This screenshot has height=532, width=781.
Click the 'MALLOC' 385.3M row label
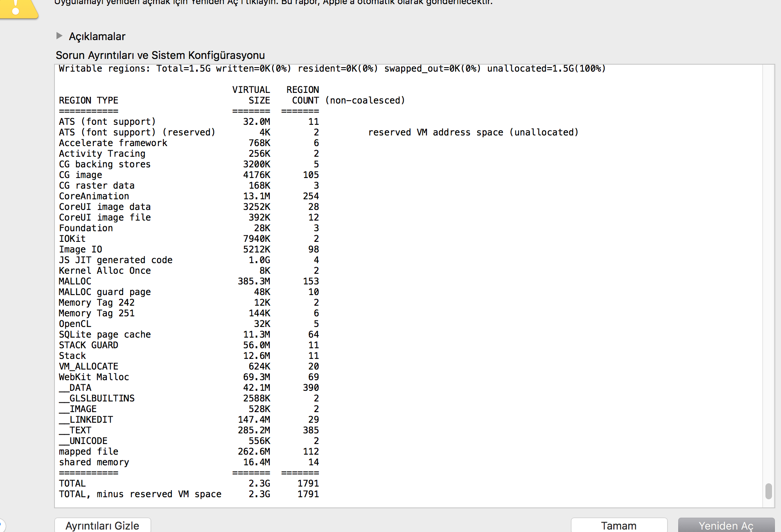75,281
